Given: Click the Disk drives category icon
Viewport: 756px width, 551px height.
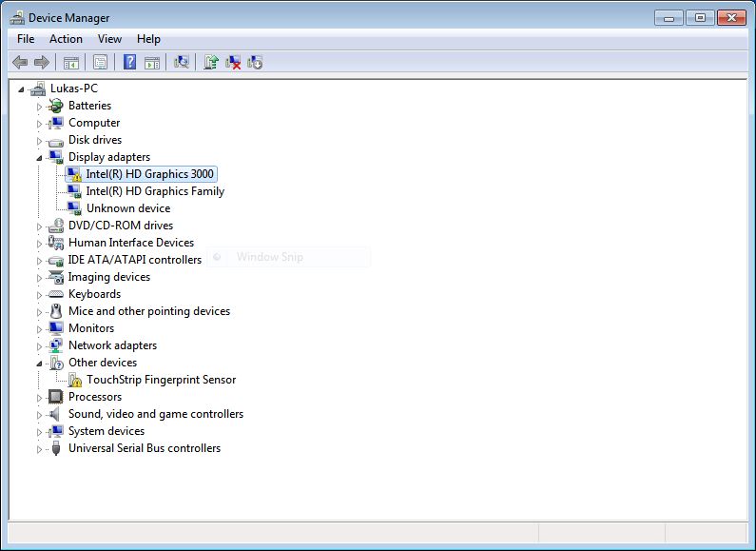Looking at the screenshot, I should (56, 141).
